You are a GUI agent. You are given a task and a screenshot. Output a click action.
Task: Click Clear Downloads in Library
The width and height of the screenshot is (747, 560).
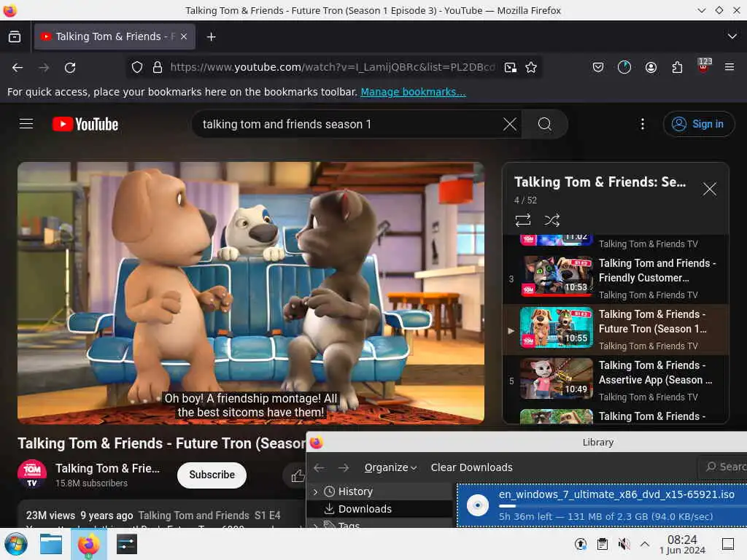click(472, 467)
